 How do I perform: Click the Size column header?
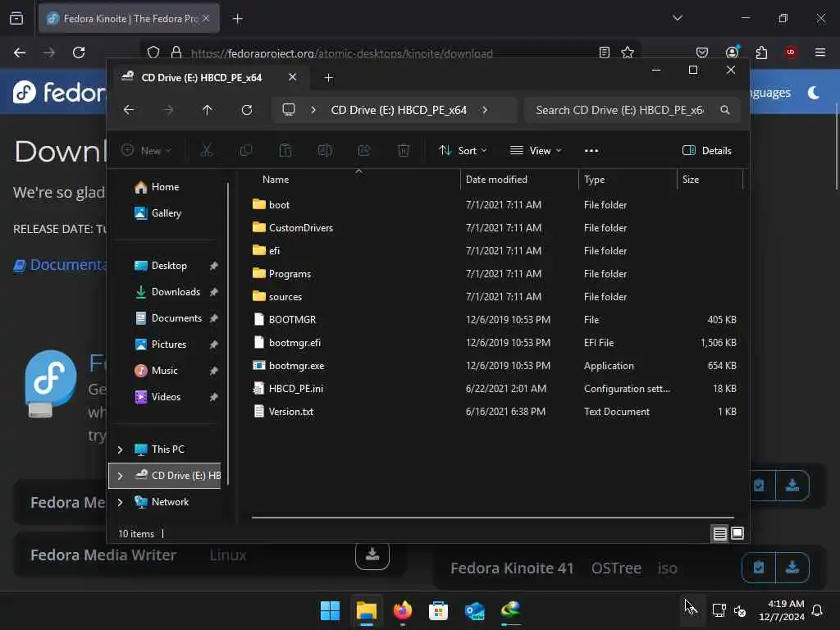click(x=710, y=180)
